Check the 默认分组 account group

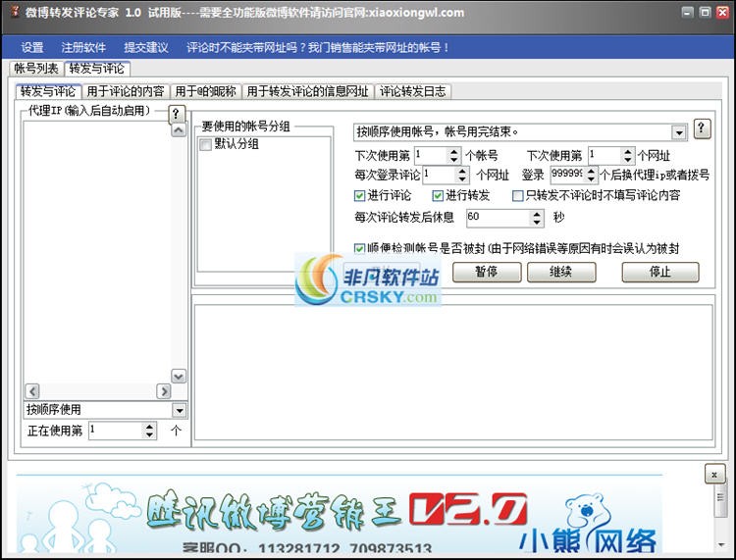pos(205,144)
